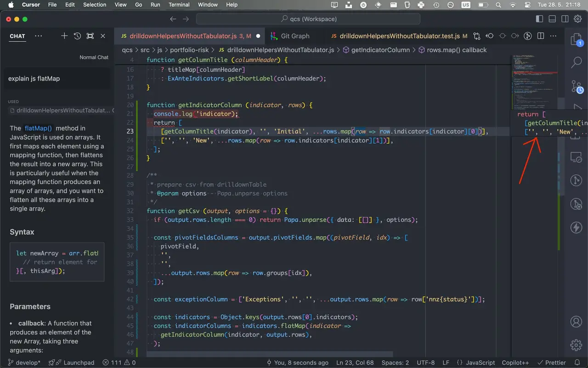Click develop* git branch in status bar
Image resolution: width=588 pixels, height=368 pixels.
point(24,362)
